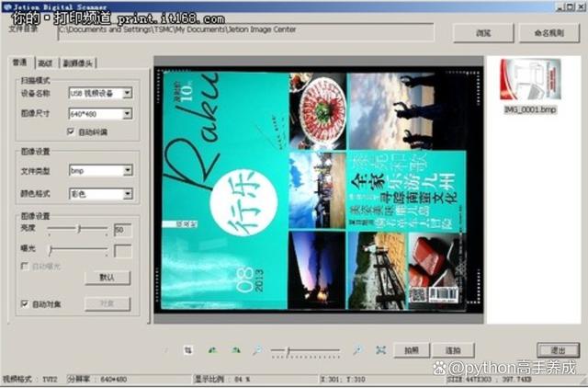Open the 文件类型 bmp dropdown
Screen dimensions: 588x388
127,171
